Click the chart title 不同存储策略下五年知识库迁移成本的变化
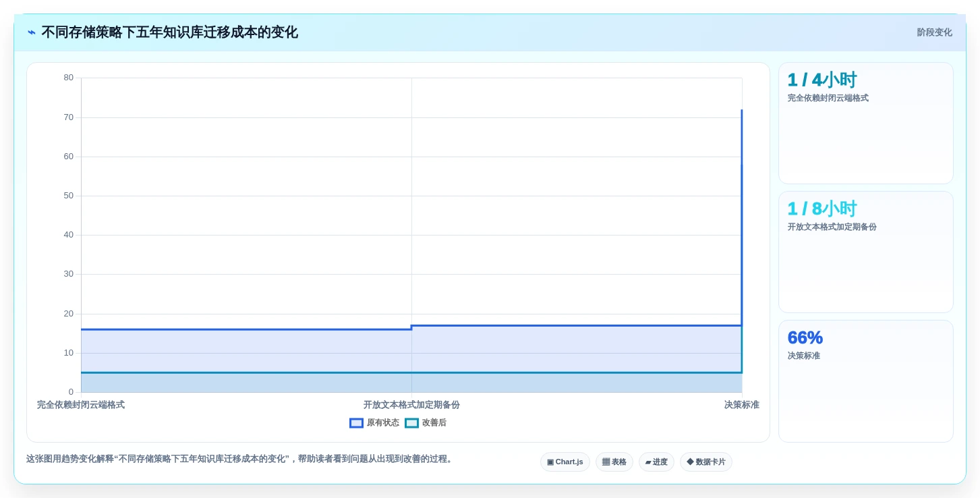This screenshot has height=498, width=980. (x=169, y=32)
